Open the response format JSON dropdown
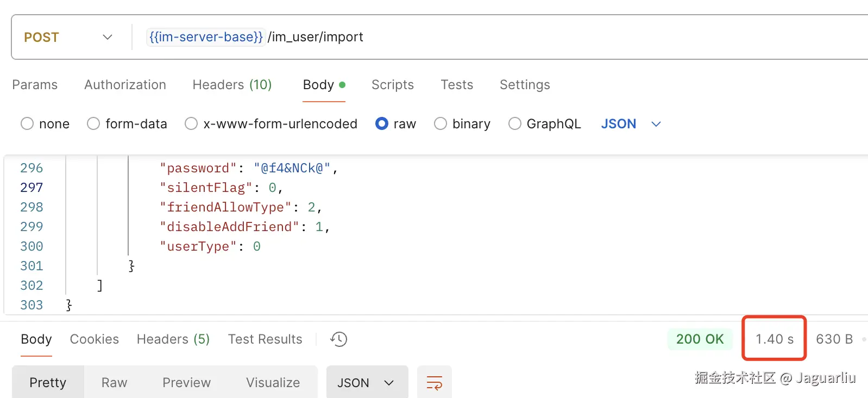Screen dimensions: 868x398 367,383
